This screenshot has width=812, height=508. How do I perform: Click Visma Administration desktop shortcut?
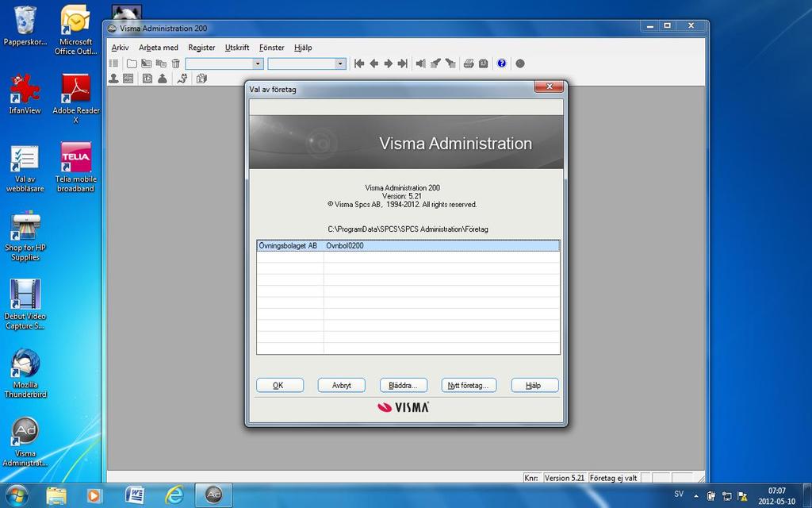click(25, 441)
